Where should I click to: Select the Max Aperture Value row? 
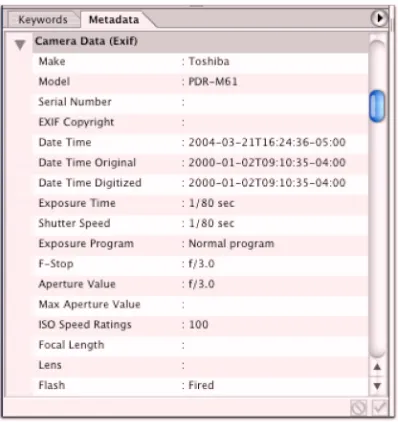click(x=200, y=305)
